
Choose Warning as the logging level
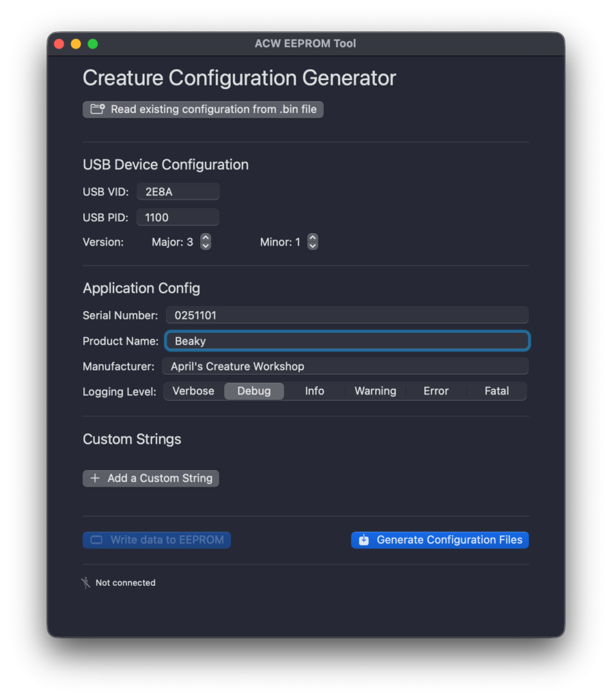pos(375,391)
